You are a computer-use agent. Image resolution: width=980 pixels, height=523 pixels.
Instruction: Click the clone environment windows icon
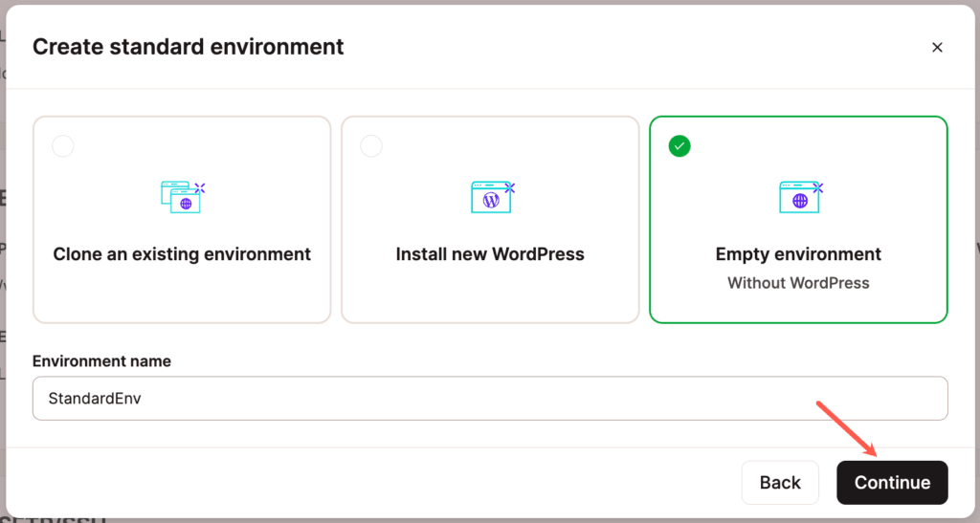183,197
